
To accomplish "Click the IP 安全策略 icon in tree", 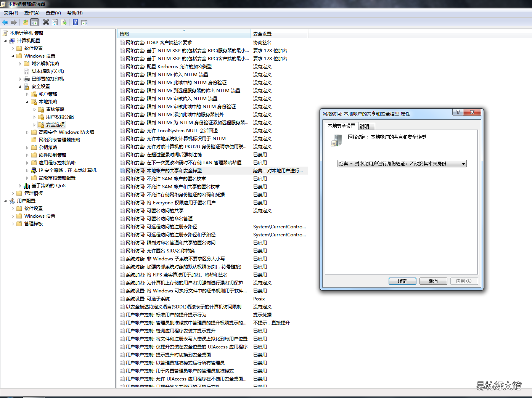I will coord(34,170).
